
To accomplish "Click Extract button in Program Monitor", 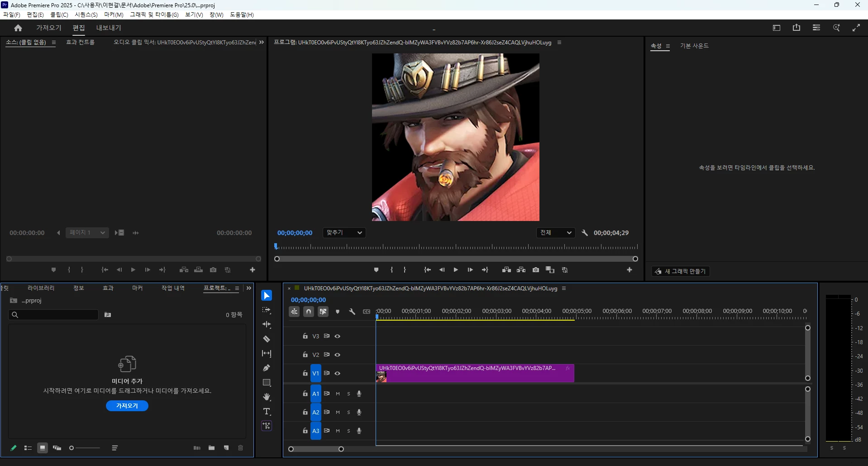I will (x=521, y=270).
